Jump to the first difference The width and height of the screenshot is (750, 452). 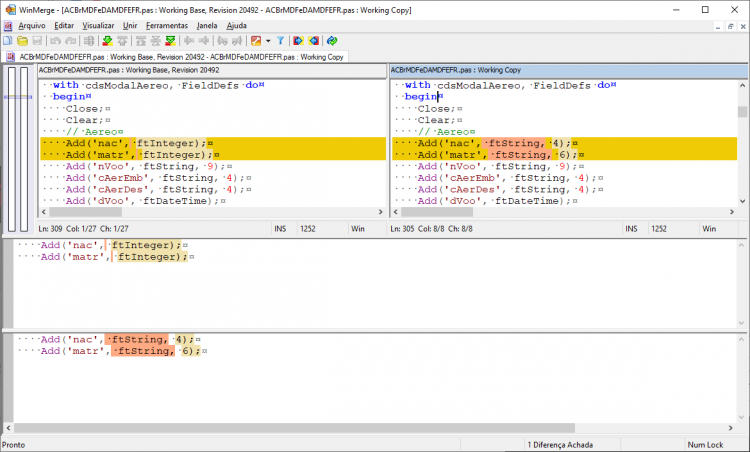coord(141,41)
